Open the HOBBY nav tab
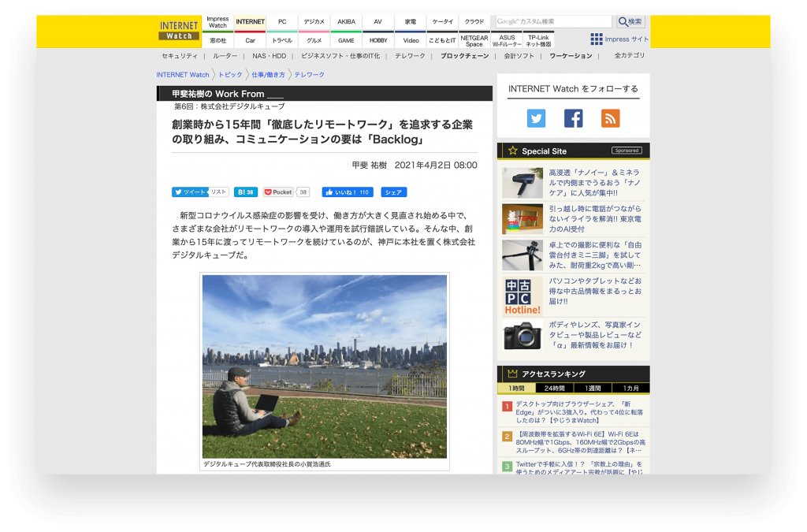The width and height of the screenshot is (807, 532). point(377,40)
